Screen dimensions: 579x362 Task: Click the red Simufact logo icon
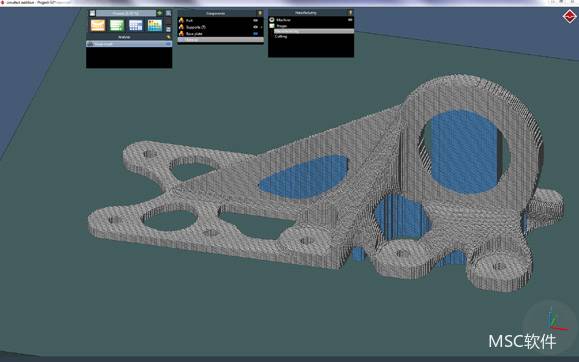tap(569, 17)
